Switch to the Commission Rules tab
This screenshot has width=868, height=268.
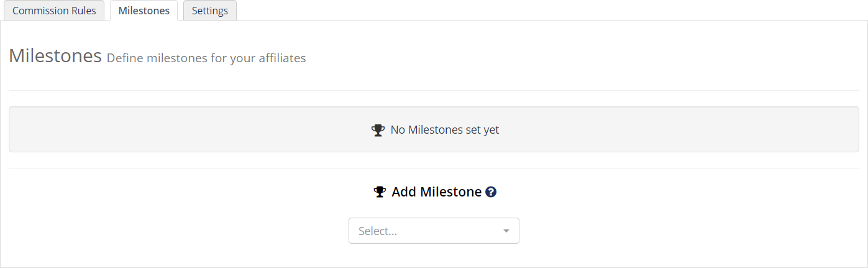pyautogui.click(x=54, y=11)
